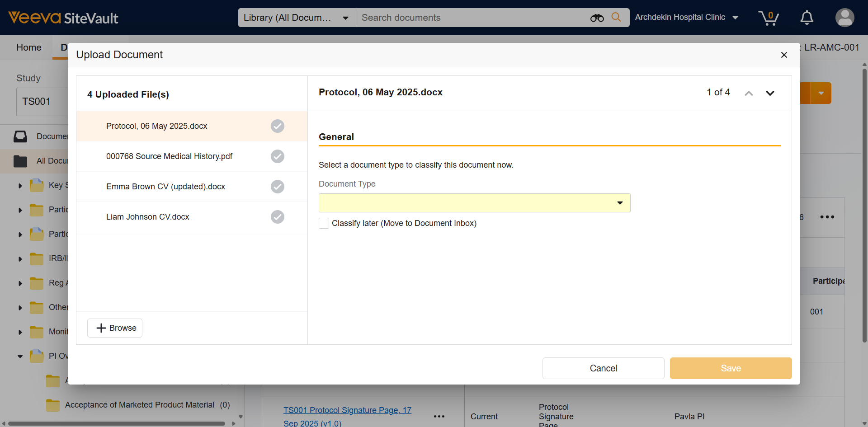Switch to the Home tab
Viewport: 868px width, 427px height.
pyautogui.click(x=28, y=47)
